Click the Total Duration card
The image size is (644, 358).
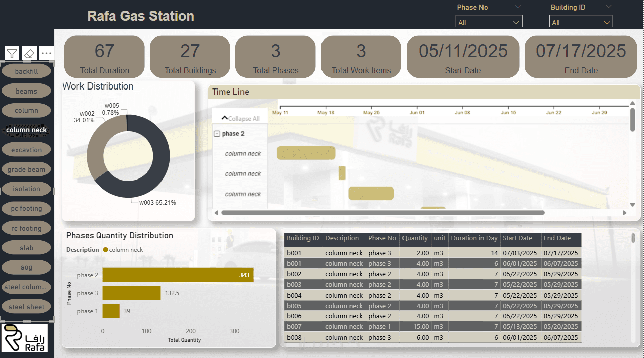click(105, 57)
